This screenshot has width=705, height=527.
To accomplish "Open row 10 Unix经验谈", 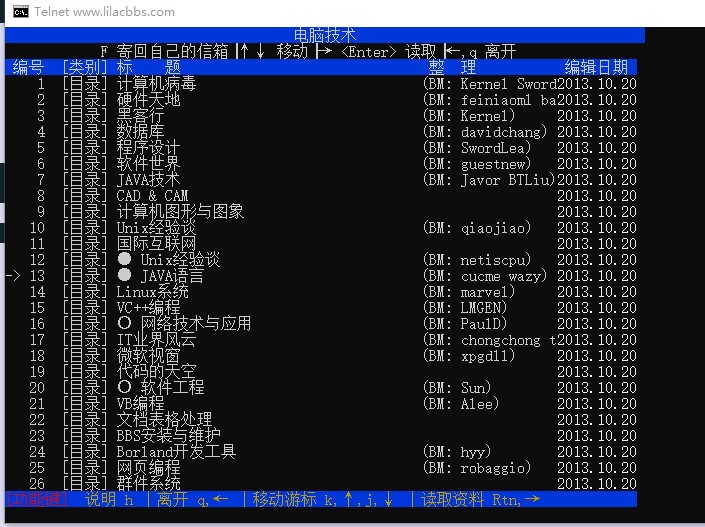I will [156, 228].
